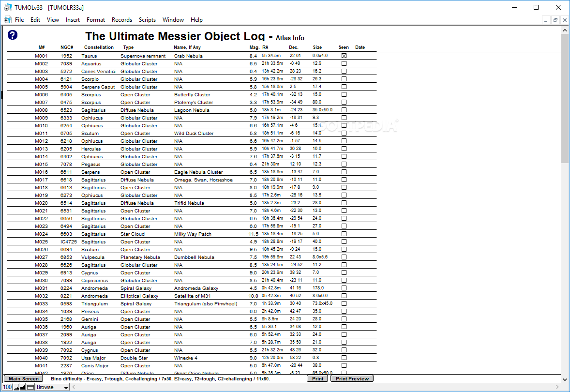Check Seen box for M033 Triangulum
This screenshot has width=570, height=392.
click(344, 303)
